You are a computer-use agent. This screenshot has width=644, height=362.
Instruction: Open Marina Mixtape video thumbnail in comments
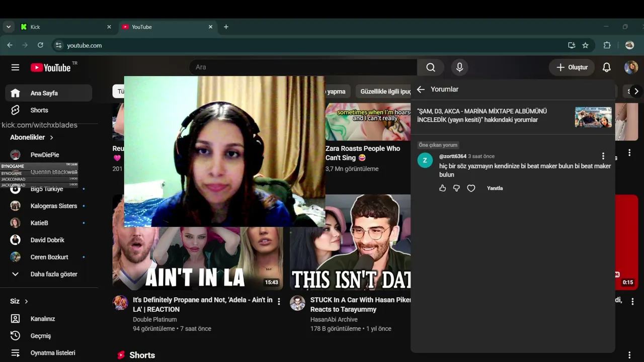point(593,117)
